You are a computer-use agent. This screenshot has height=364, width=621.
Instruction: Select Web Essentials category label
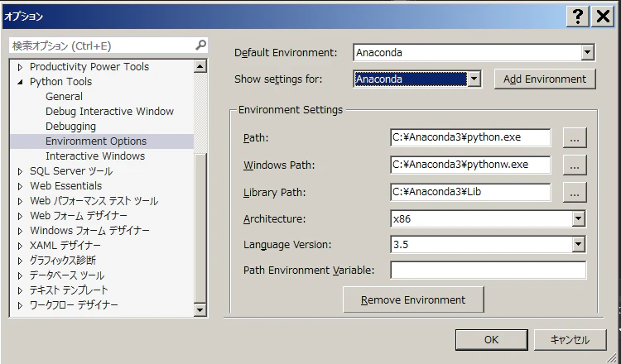click(x=65, y=186)
